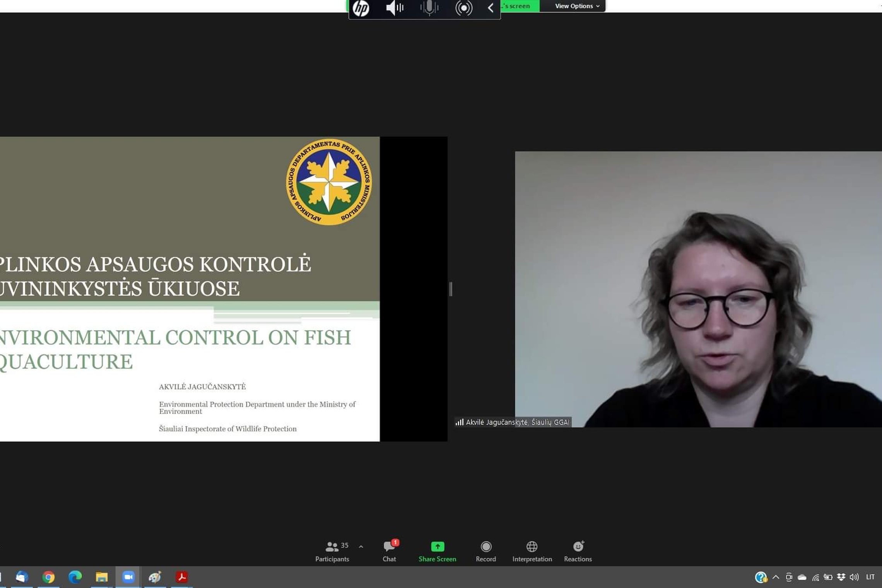Click the broadcast signal icon in HP overlay
The image size is (882, 588).
tap(464, 8)
